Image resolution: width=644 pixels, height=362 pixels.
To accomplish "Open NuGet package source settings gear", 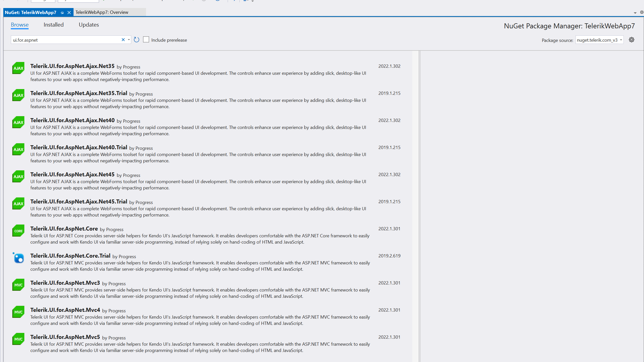I will [632, 40].
